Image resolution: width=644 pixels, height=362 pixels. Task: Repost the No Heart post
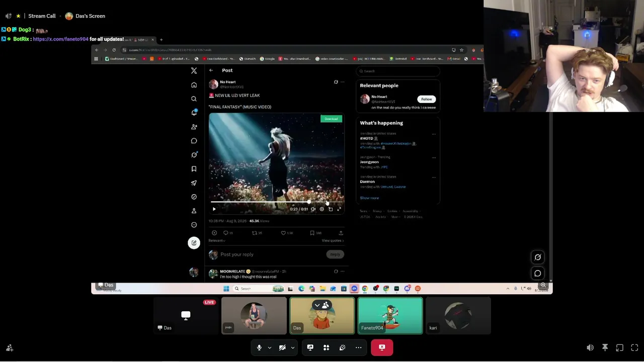coord(254,233)
